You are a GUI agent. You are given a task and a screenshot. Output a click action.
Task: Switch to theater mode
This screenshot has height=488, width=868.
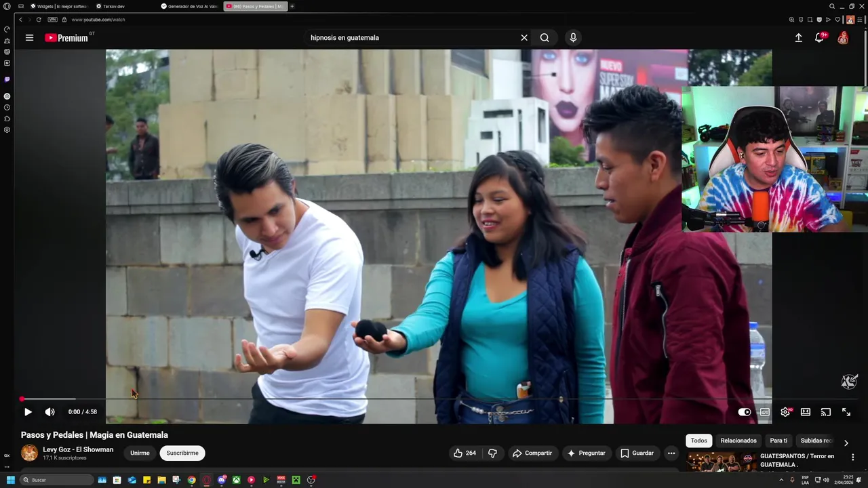click(x=806, y=411)
